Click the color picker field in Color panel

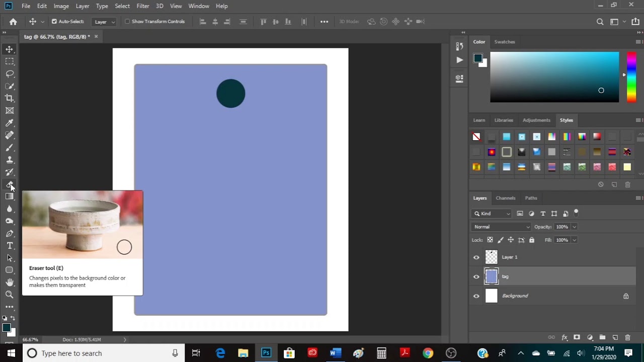[554, 77]
